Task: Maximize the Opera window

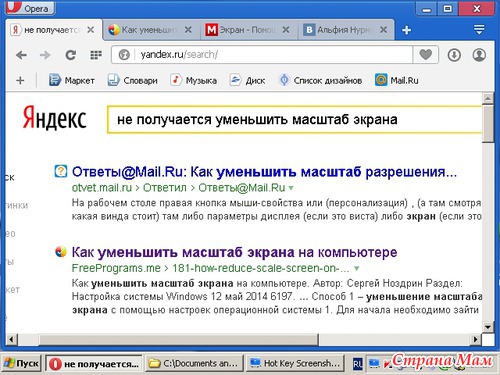Action: coord(448,9)
